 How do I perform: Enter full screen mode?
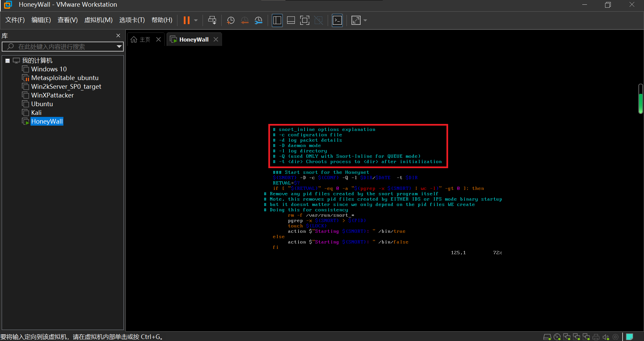pyautogui.click(x=305, y=20)
